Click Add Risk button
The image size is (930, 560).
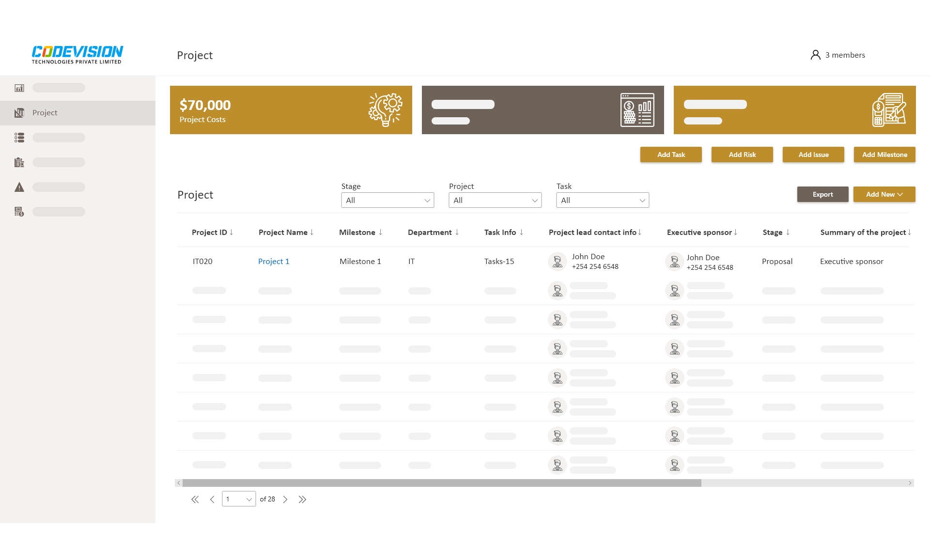[743, 155]
